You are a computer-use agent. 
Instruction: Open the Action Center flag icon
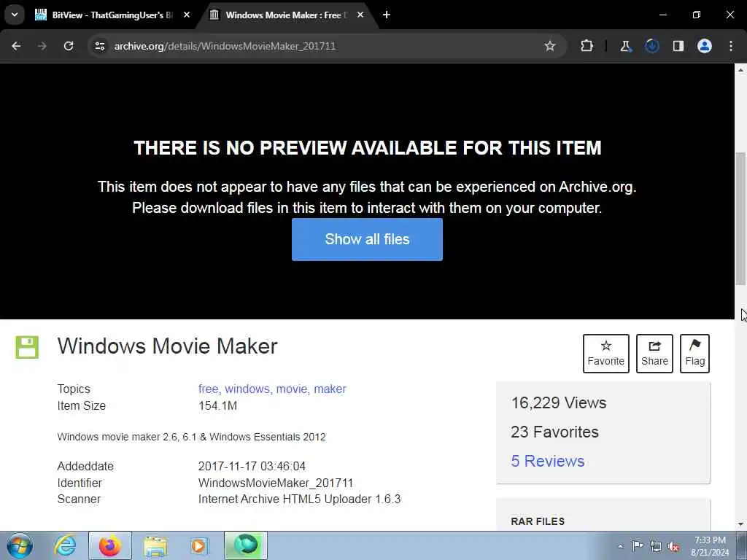638,546
